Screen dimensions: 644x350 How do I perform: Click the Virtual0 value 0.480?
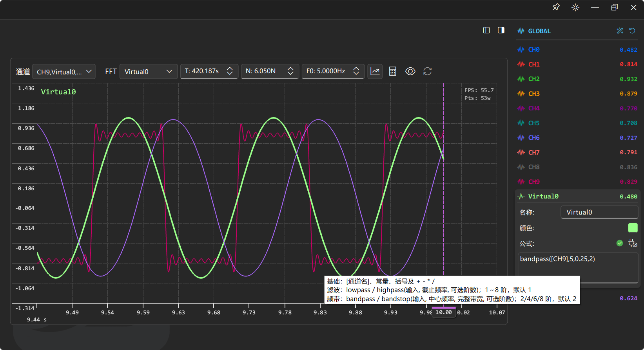pos(628,197)
